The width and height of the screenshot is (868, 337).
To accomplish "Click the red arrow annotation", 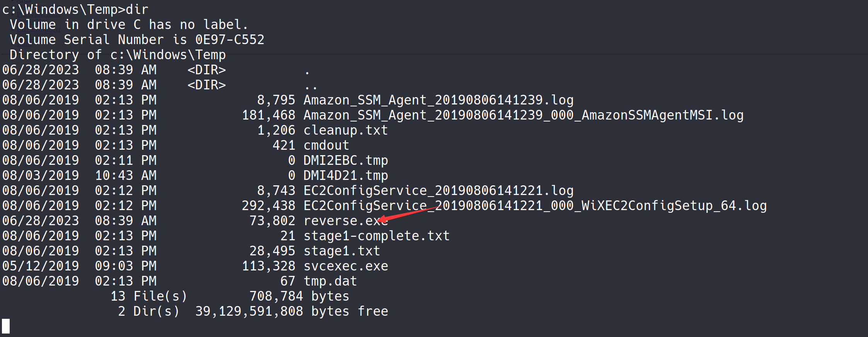I will click(410, 214).
